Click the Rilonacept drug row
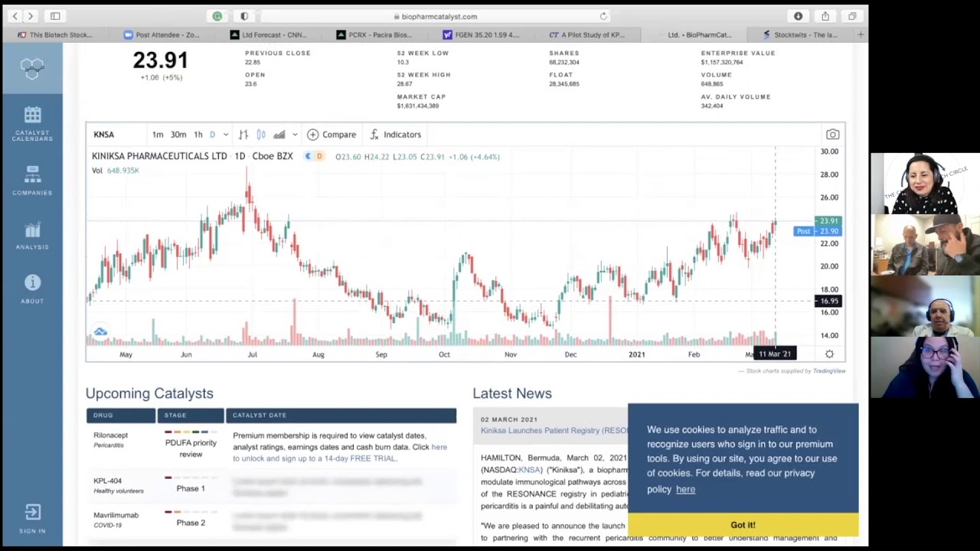This screenshot has width=980, height=551. (x=271, y=447)
